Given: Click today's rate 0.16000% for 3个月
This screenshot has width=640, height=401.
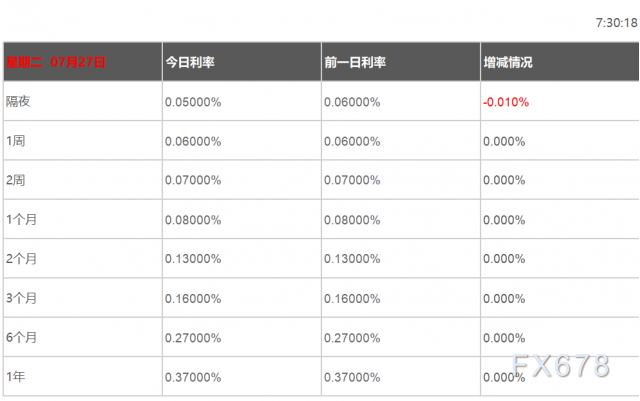Looking at the screenshot, I should (x=193, y=299).
